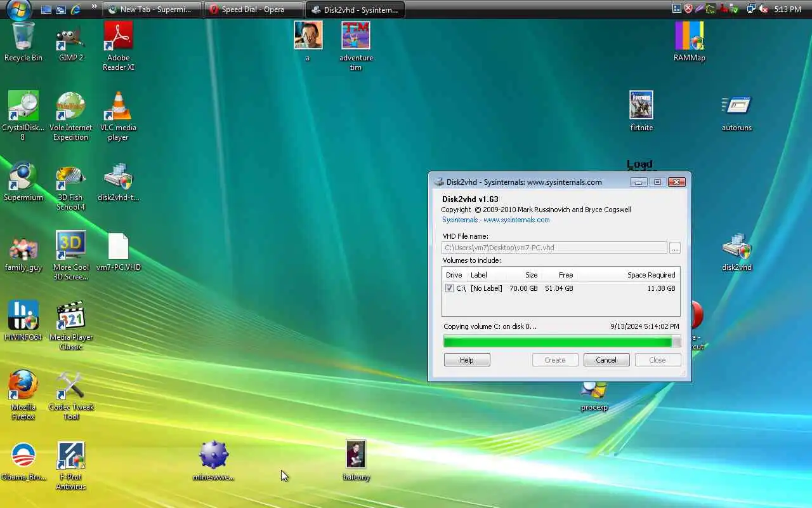Select More Cool 3D Screensaver icon

(71, 255)
